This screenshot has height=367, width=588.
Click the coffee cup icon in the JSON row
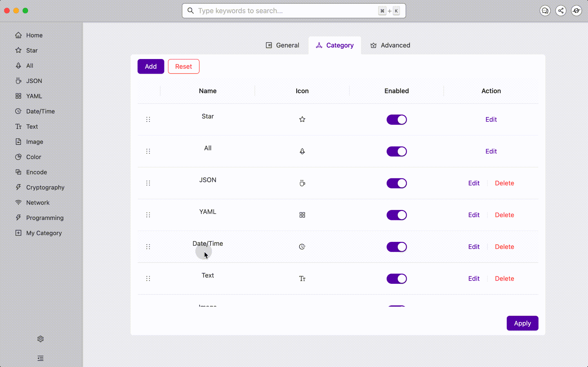302,183
